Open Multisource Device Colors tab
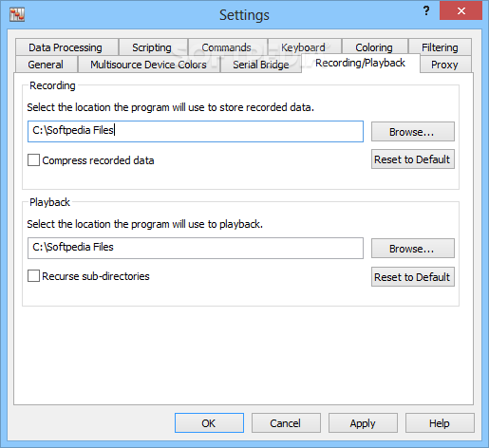Screen dimensions: 489x448 click(149, 65)
